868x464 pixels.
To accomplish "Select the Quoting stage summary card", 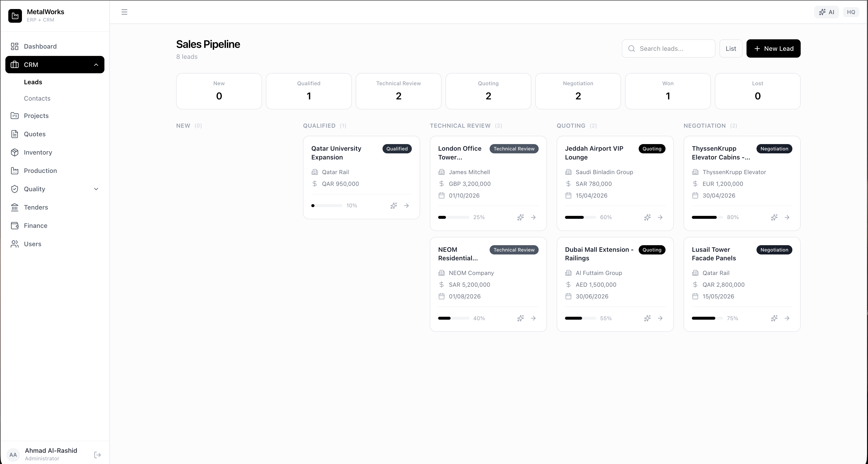I will point(488,91).
